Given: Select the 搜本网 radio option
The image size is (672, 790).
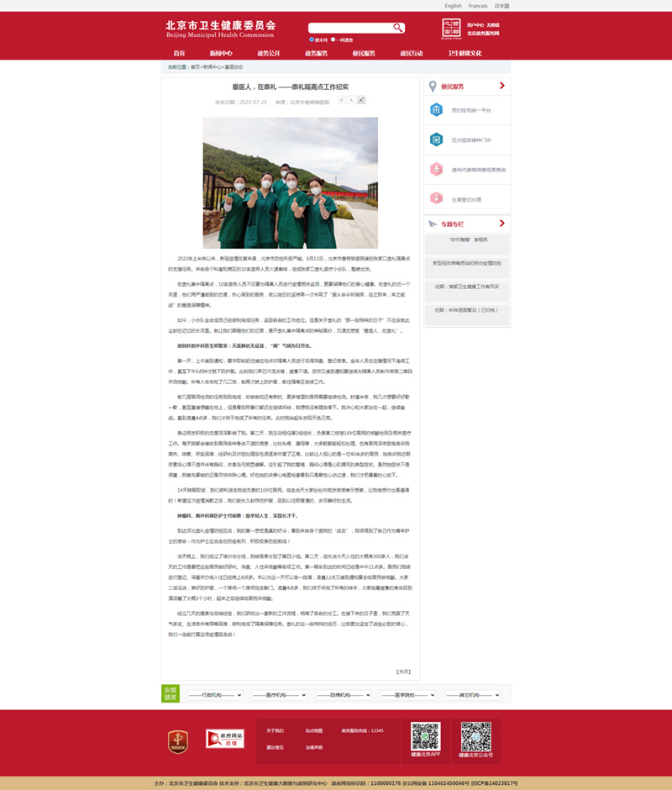Looking at the screenshot, I should [x=312, y=39].
